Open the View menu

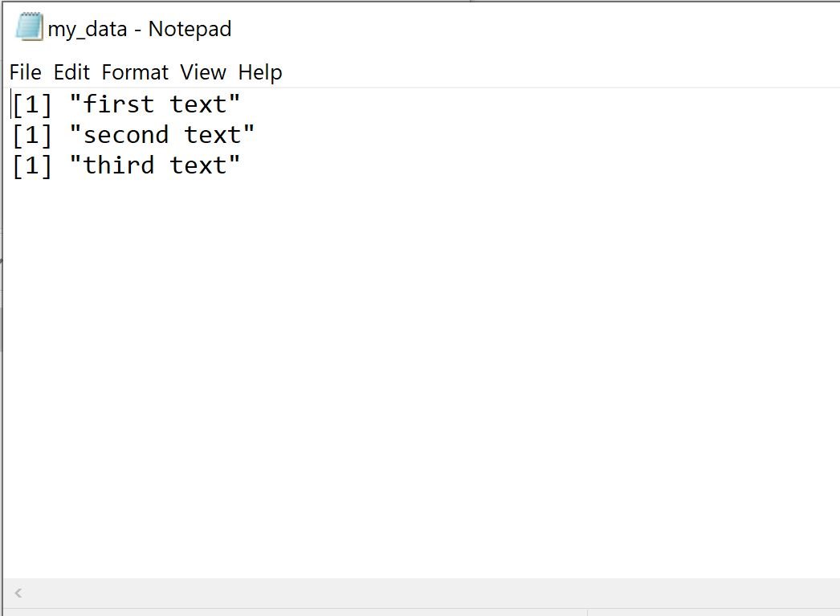203,72
